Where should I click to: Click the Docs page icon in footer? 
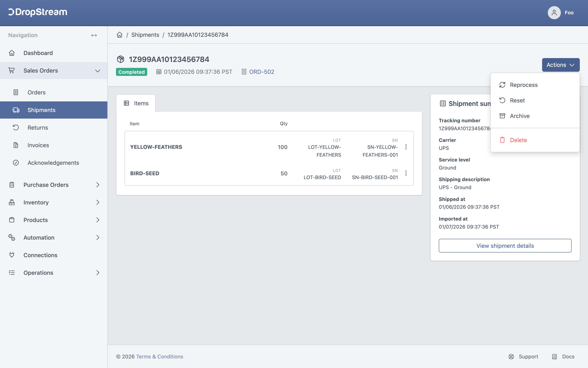click(555, 357)
